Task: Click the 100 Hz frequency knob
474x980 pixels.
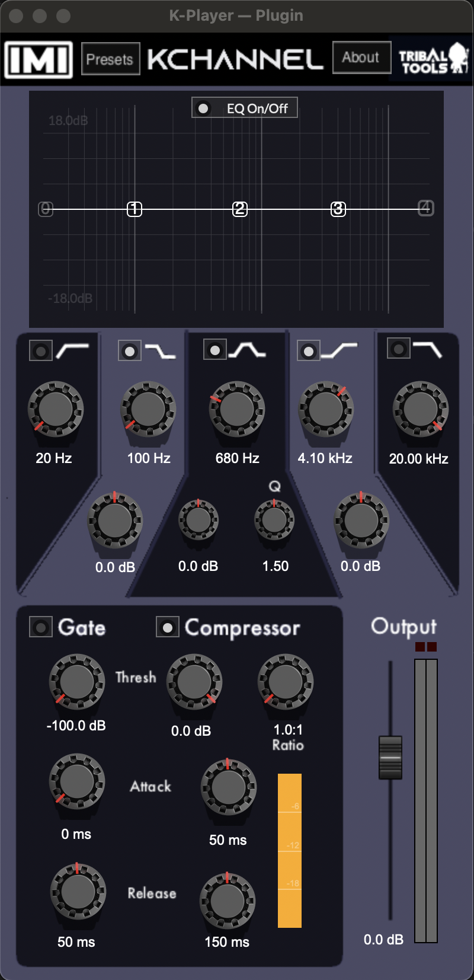Action: (x=148, y=410)
